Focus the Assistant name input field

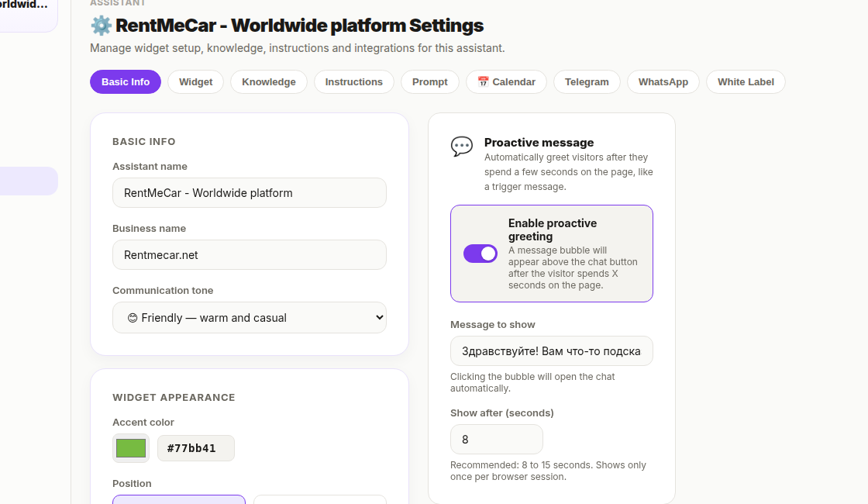pyautogui.click(x=250, y=193)
